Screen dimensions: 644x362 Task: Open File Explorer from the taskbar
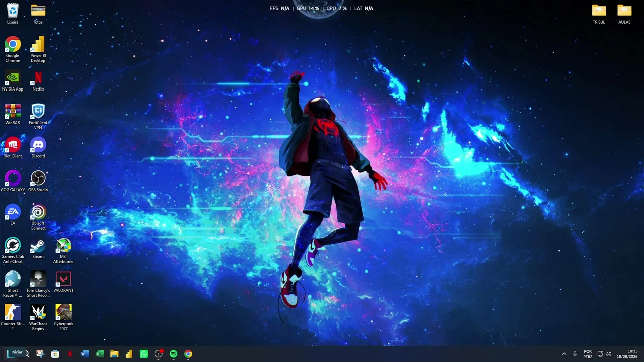pyautogui.click(x=114, y=354)
